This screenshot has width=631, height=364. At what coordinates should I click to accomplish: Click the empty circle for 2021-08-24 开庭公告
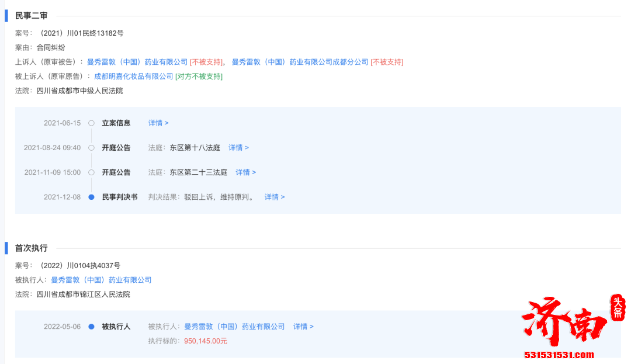click(x=91, y=147)
